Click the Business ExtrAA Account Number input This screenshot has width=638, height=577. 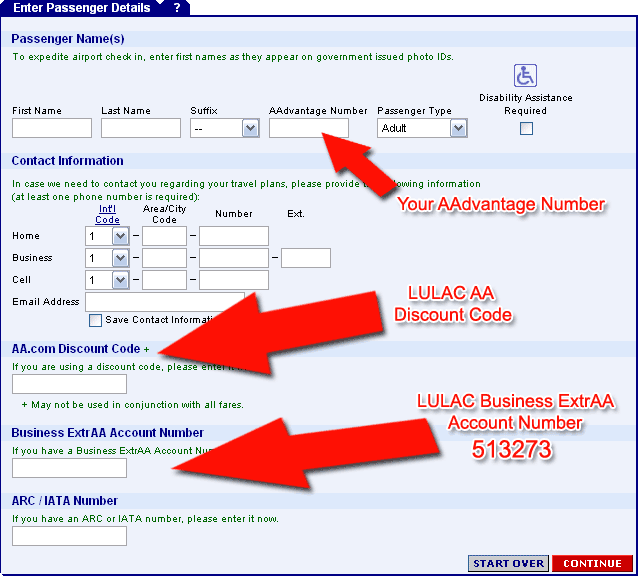pyautogui.click(x=70, y=468)
